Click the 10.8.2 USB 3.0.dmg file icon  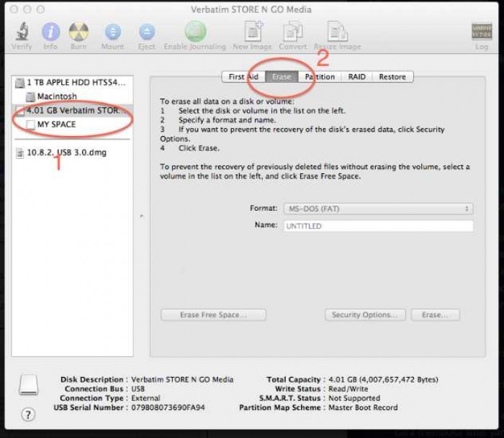20,153
